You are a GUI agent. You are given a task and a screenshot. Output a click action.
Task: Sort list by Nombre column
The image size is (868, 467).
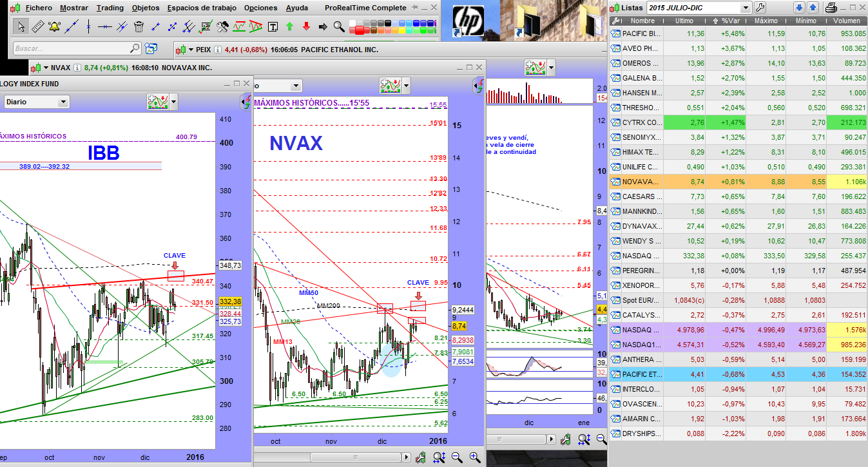coord(642,21)
